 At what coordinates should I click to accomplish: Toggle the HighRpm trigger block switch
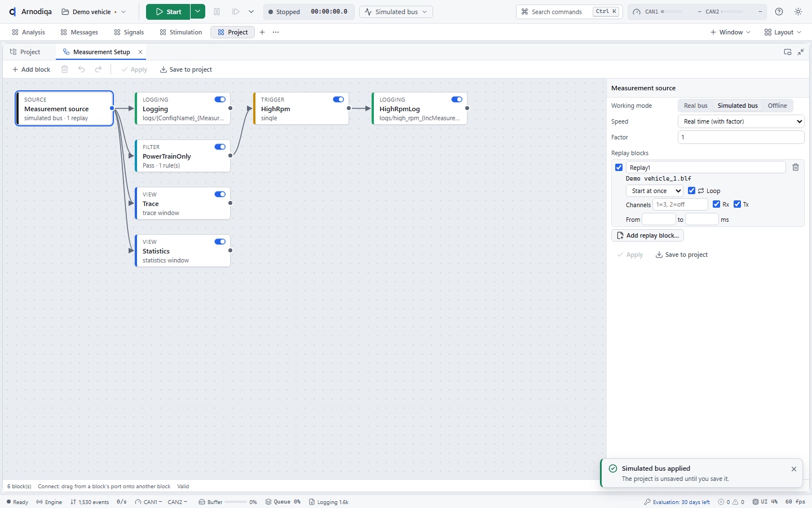(x=338, y=99)
